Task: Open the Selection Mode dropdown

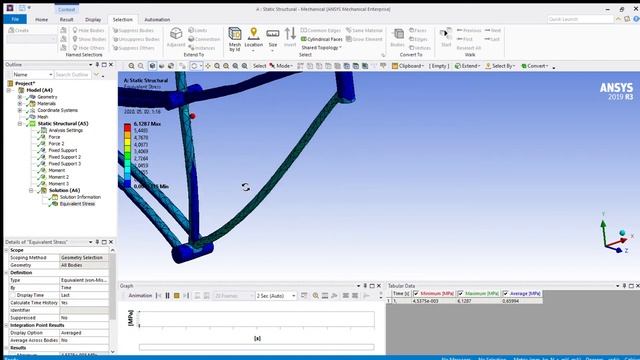Action: point(281,66)
